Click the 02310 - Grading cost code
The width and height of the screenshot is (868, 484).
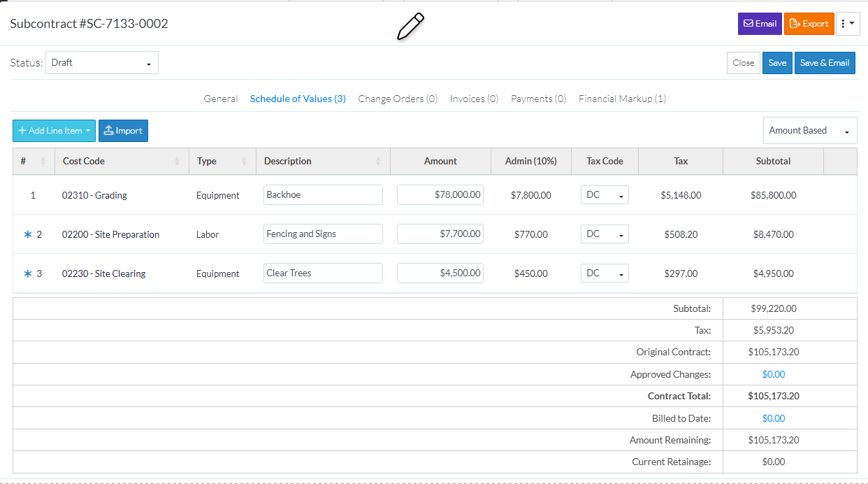click(x=94, y=196)
